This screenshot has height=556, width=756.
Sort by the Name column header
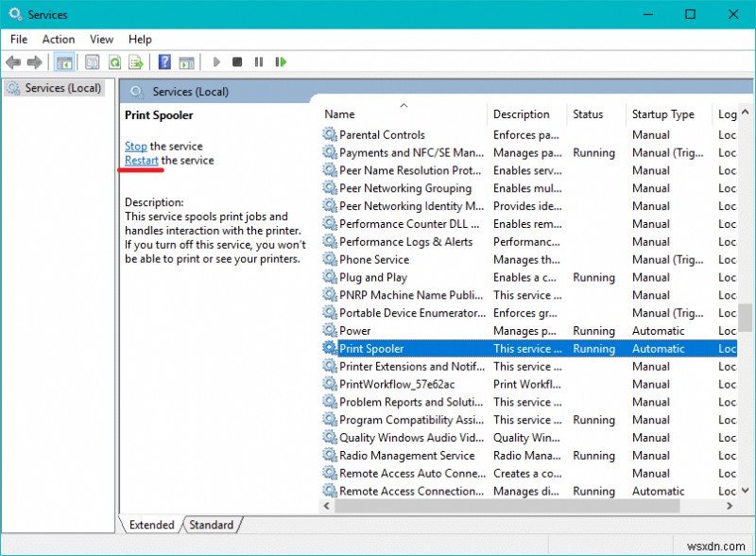click(x=339, y=114)
